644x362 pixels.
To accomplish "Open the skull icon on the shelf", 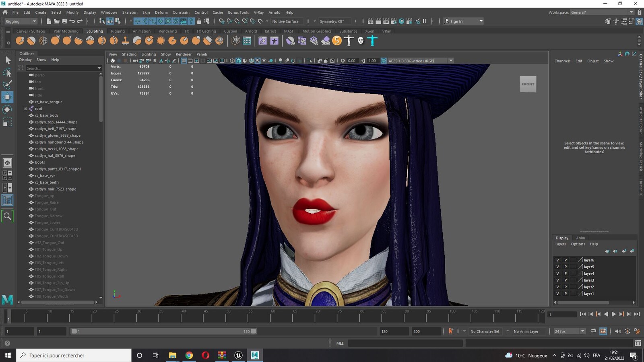I will [x=361, y=40].
